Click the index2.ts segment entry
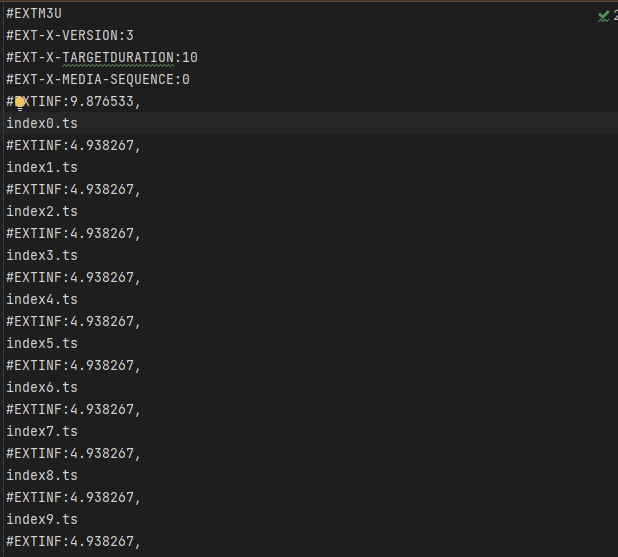Image resolution: width=618 pixels, height=557 pixels. [x=42, y=212]
